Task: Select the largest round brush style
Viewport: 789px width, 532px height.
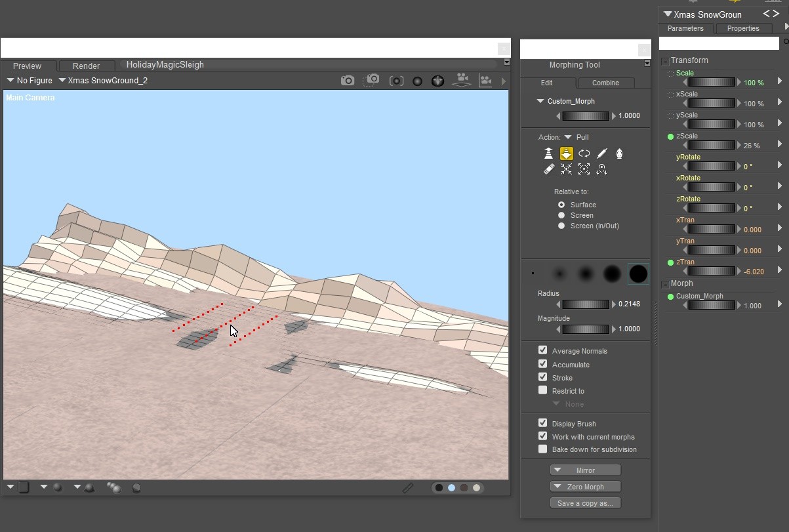Action: tap(637, 274)
